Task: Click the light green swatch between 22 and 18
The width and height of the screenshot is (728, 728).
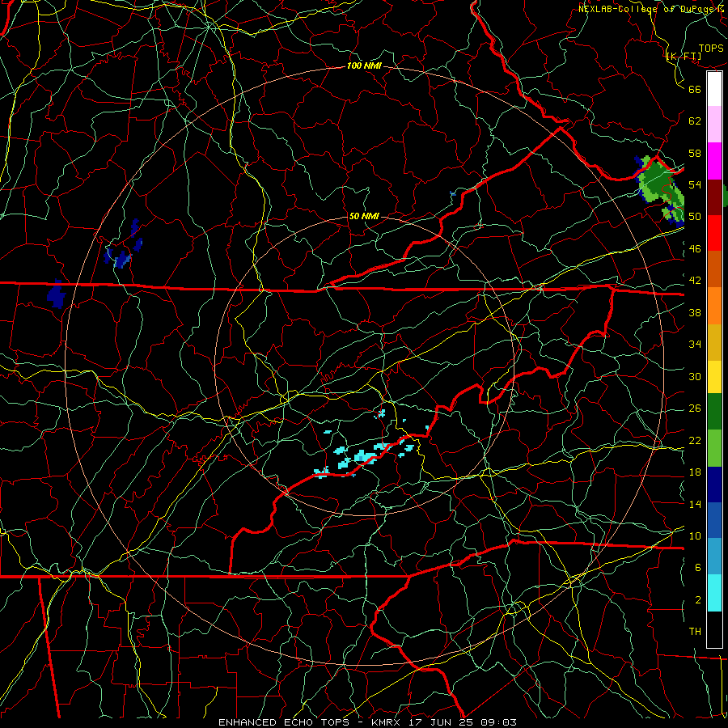Action: 714,448
